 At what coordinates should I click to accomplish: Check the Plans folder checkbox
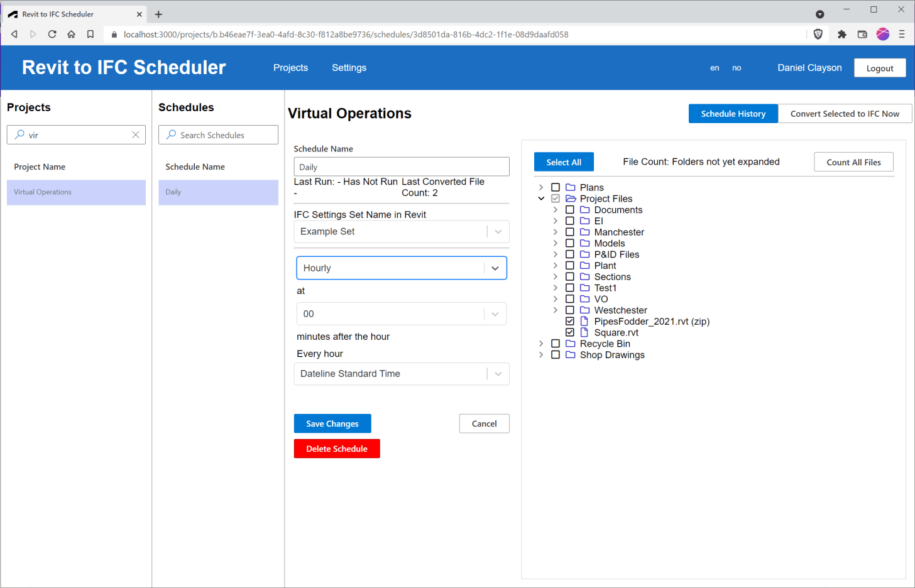pos(556,187)
